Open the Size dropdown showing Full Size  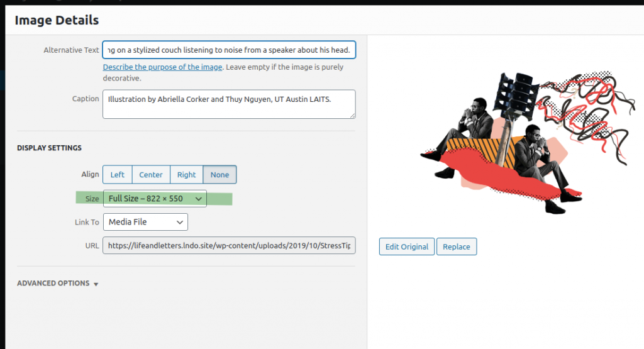pyautogui.click(x=155, y=199)
